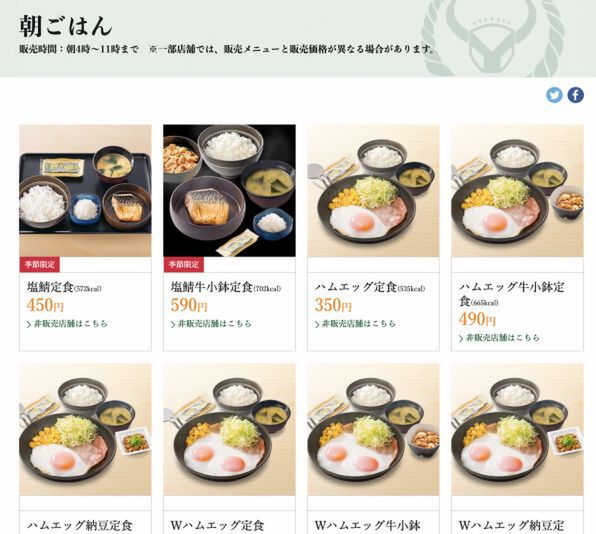This screenshot has width=596, height=534.
Task: Click 非販売店舗はこちら link under 塩鯖牛小鉢定食
Action: pos(211,324)
